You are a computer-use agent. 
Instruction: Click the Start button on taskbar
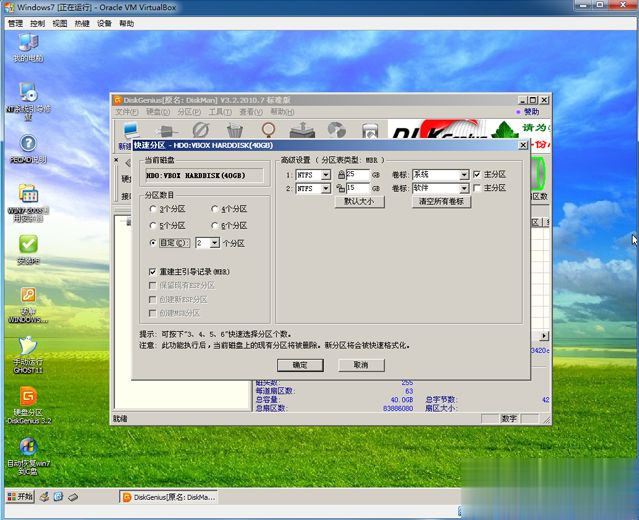(x=20, y=497)
